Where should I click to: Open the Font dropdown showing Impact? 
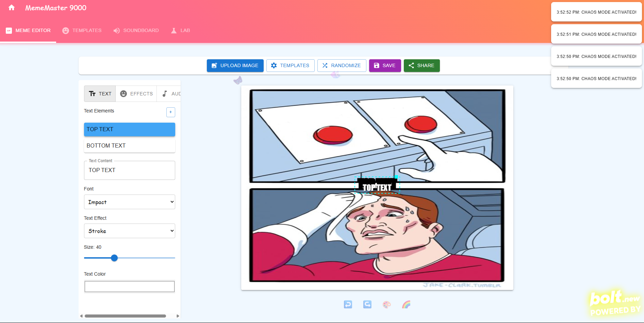(x=129, y=202)
